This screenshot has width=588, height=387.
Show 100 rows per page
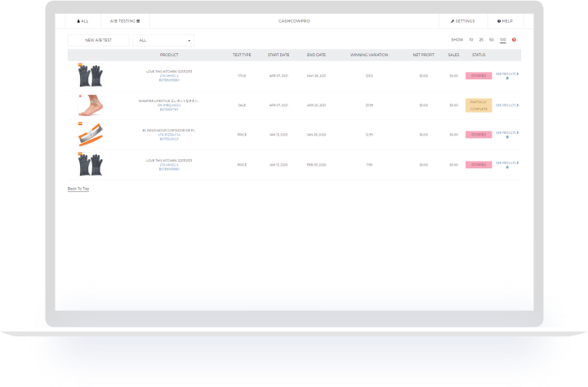pos(503,40)
